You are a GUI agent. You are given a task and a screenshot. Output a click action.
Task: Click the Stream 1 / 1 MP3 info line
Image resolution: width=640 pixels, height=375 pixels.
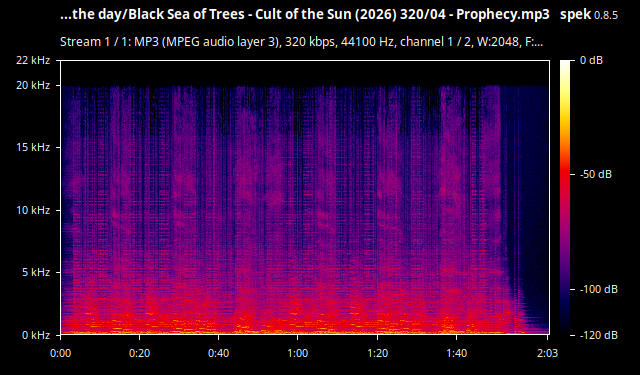pos(301,42)
